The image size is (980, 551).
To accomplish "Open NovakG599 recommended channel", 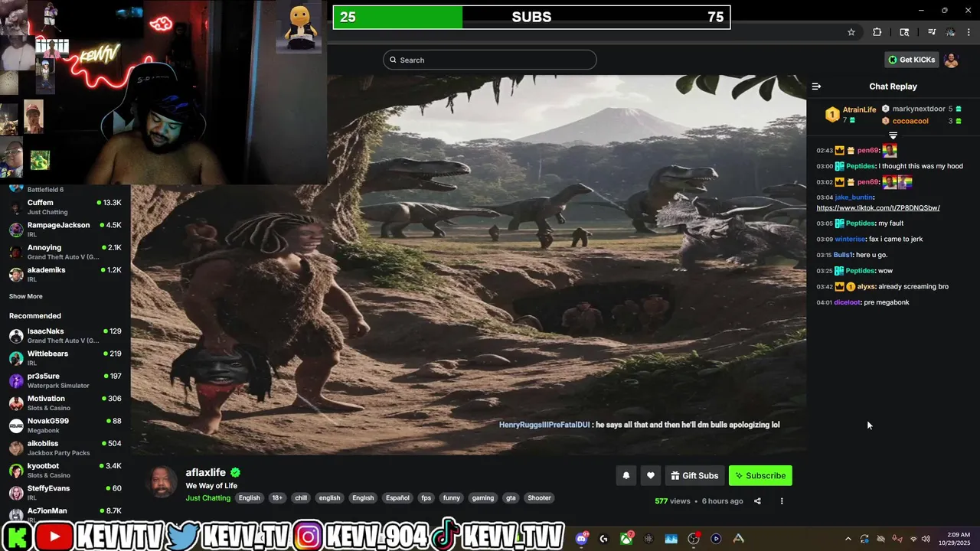I will (x=65, y=425).
